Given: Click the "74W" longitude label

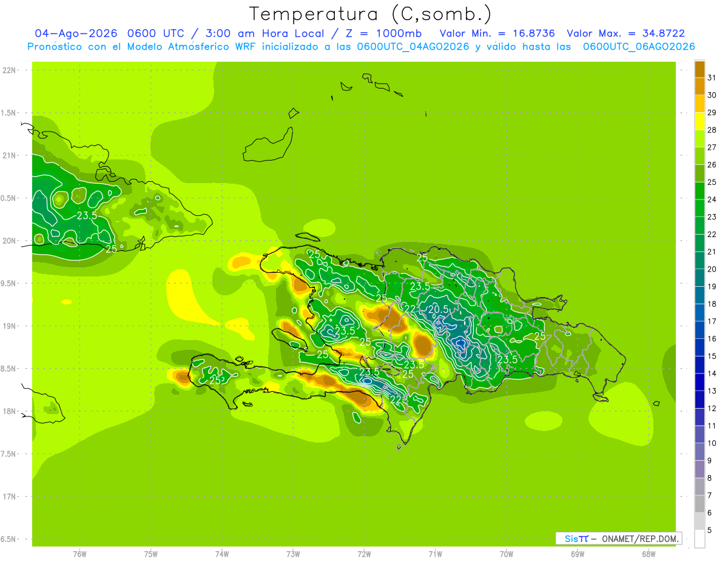Looking at the screenshot, I should coord(222,554).
